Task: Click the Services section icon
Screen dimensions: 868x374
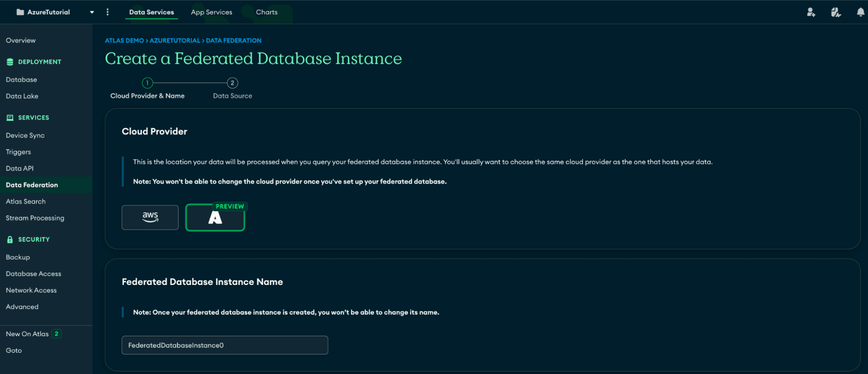Action: (10, 118)
